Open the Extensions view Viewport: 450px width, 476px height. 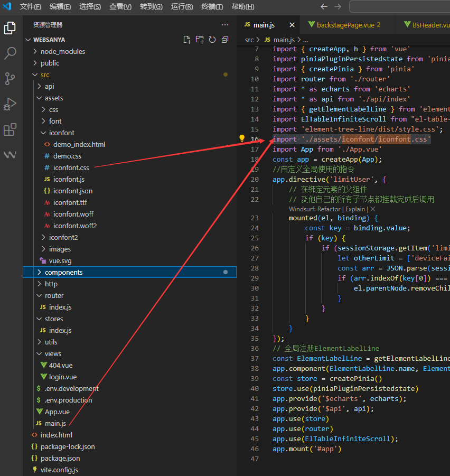click(10, 129)
